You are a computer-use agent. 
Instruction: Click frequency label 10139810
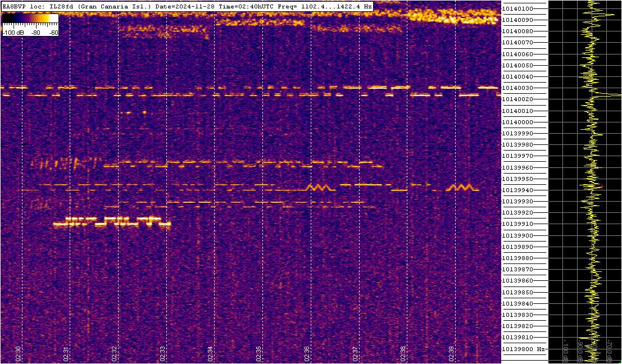(517, 338)
